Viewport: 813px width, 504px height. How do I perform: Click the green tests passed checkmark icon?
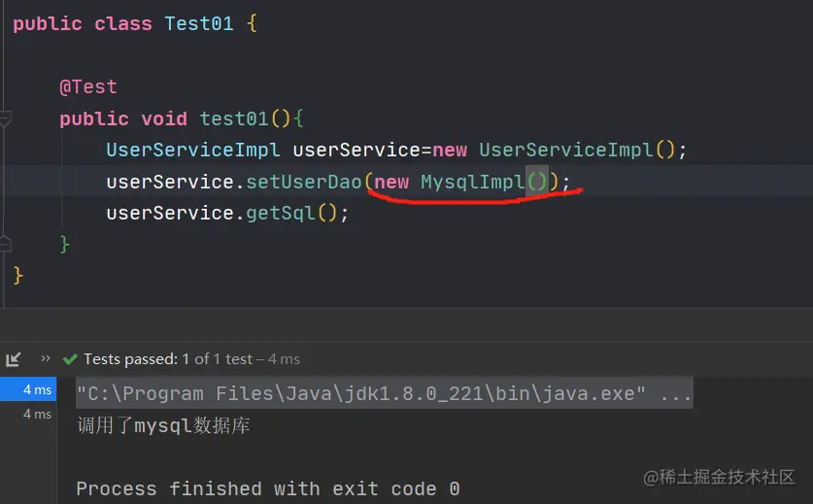click(70, 359)
